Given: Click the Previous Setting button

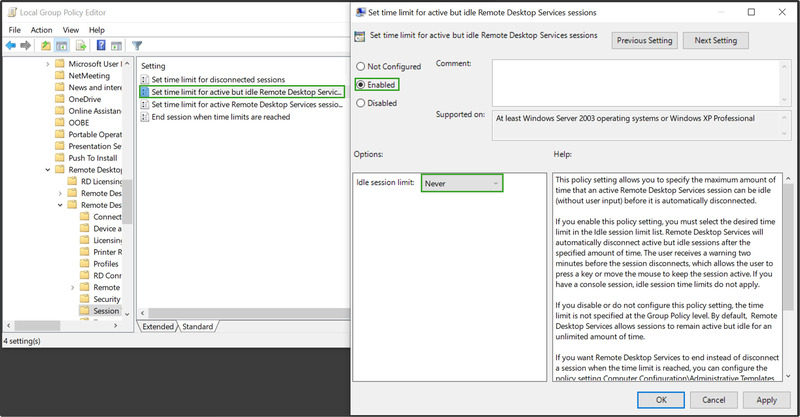Looking at the screenshot, I should point(644,40).
